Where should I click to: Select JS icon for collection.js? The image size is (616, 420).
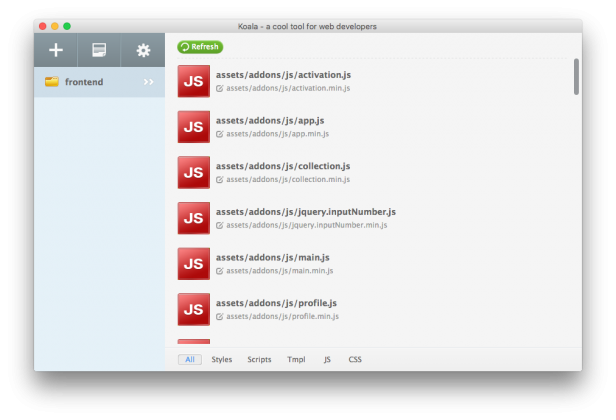(x=194, y=172)
